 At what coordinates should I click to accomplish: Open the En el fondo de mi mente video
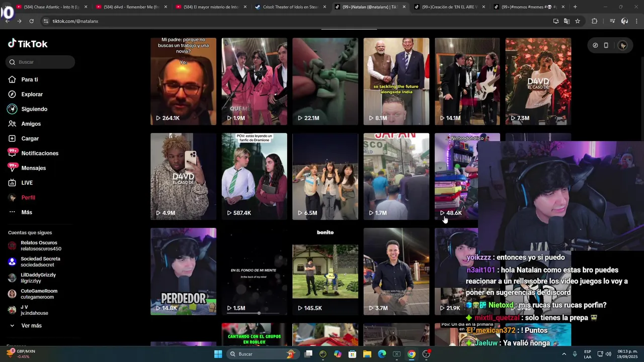pos(254,271)
